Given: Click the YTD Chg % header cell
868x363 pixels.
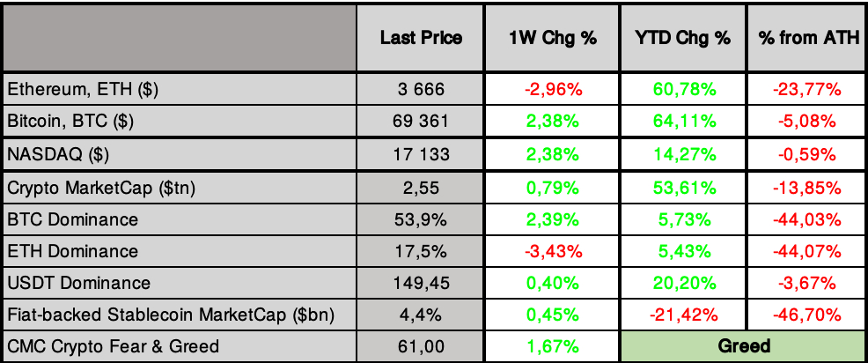Looking at the screenshot, I should [x=682, y=39].
